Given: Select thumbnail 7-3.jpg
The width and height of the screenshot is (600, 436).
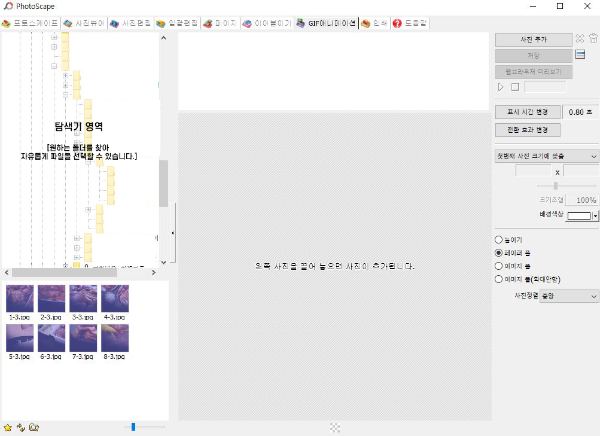Looking at the screenshot, I should (x=83, y=338).
